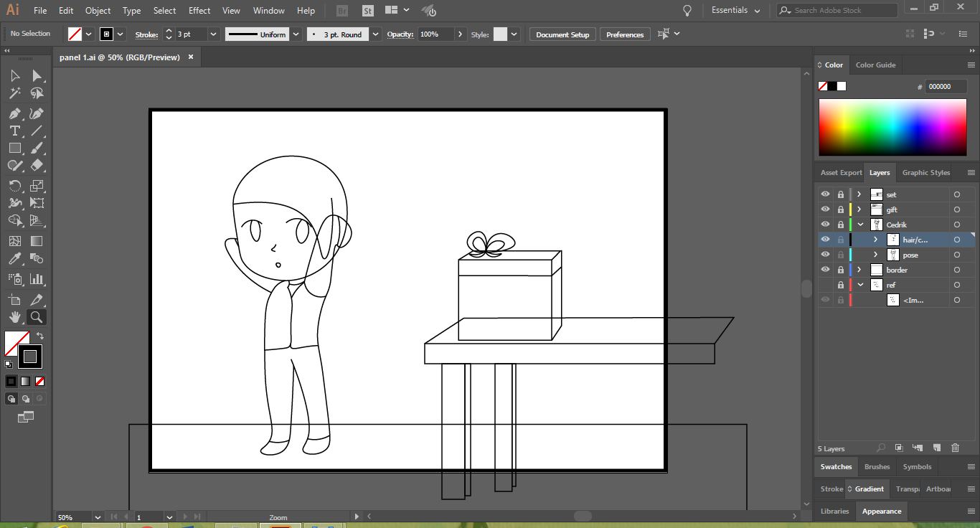Hide the gift layer
Viewport: 980px width, 528px height.
coord(825,209)
